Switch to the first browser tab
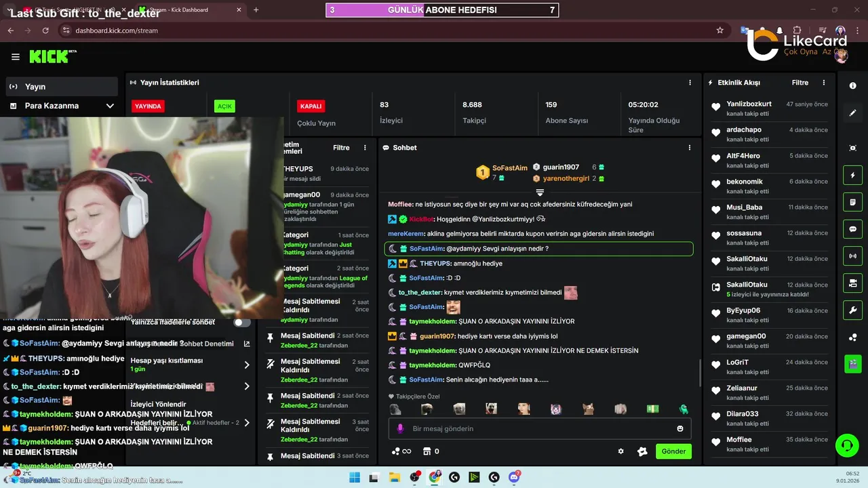The height and width of the screenshot is (488, 868). click(77, 9)
